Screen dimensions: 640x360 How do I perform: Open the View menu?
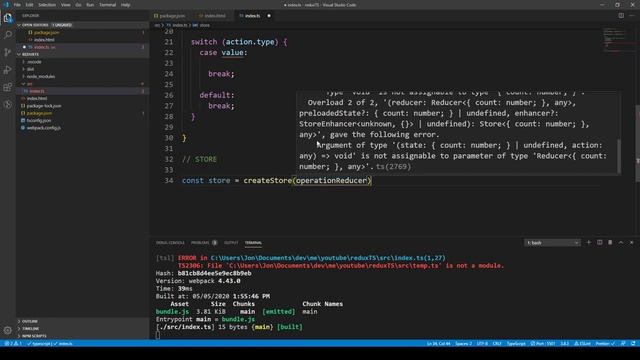(66, 5)
